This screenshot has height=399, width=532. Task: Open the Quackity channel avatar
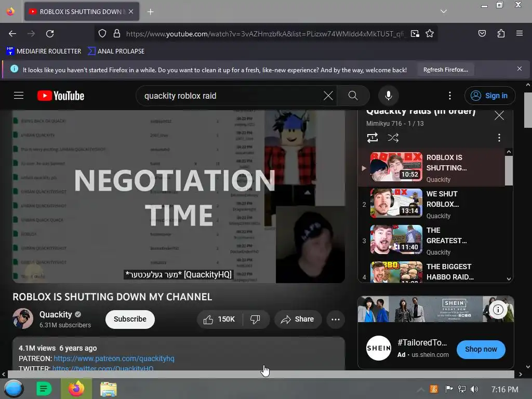coord(23,319)
